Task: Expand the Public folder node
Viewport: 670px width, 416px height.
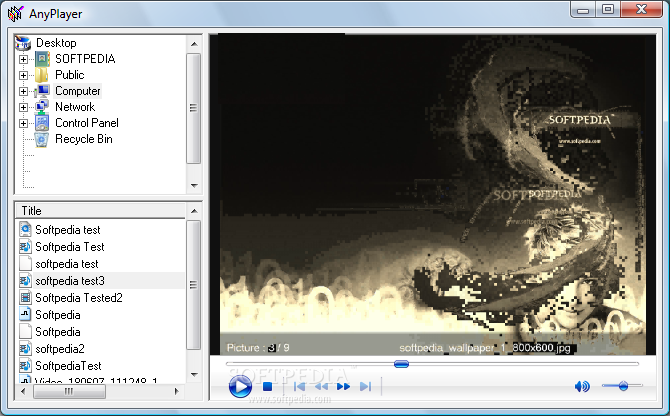Action: point(24,75)
